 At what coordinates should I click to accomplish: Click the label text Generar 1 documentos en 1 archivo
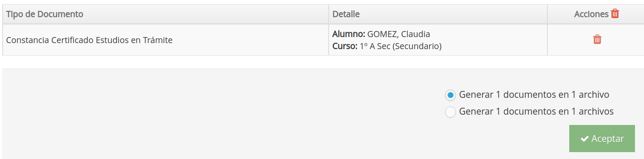[x=534, y=94]
